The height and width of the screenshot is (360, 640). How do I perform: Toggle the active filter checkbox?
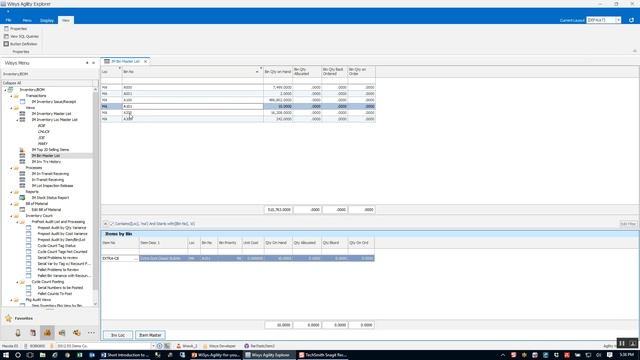[111, 224]
